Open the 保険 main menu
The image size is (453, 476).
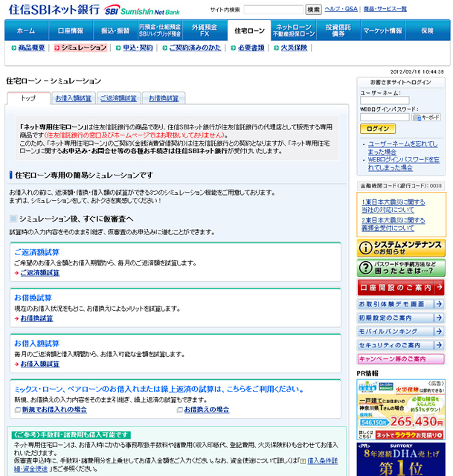428,30
